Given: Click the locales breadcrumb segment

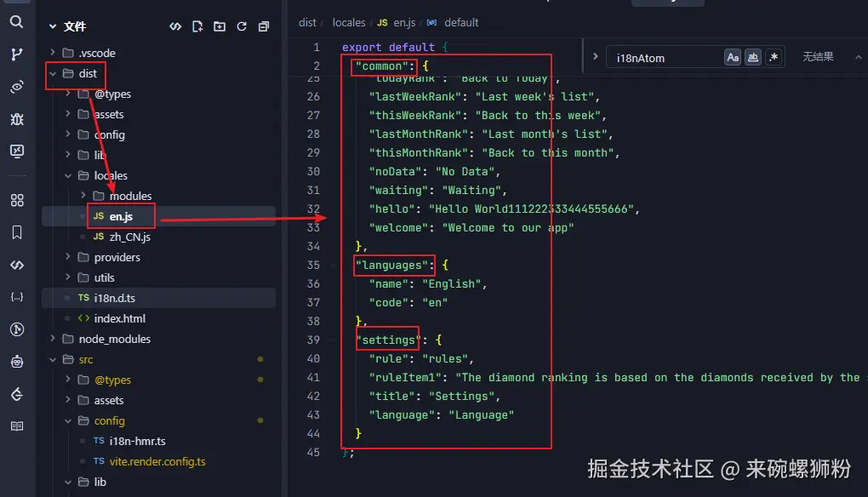Looking at the screenshot, I should (349, 23).
